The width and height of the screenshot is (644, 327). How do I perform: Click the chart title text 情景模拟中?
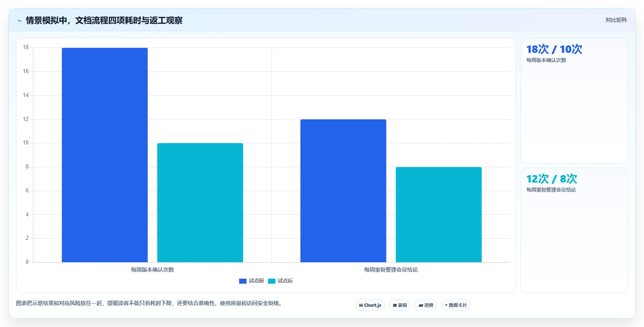tap(46, 20)
